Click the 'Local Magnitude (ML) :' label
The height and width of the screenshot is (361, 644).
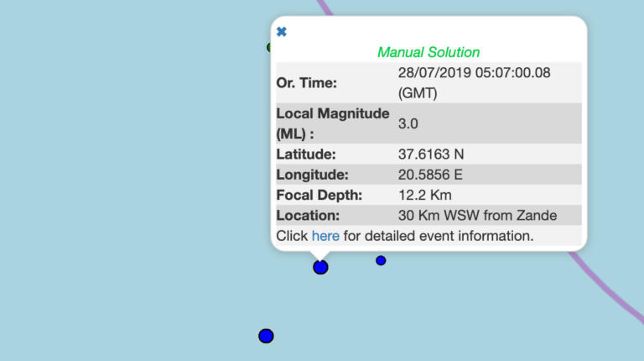(333, 123)
